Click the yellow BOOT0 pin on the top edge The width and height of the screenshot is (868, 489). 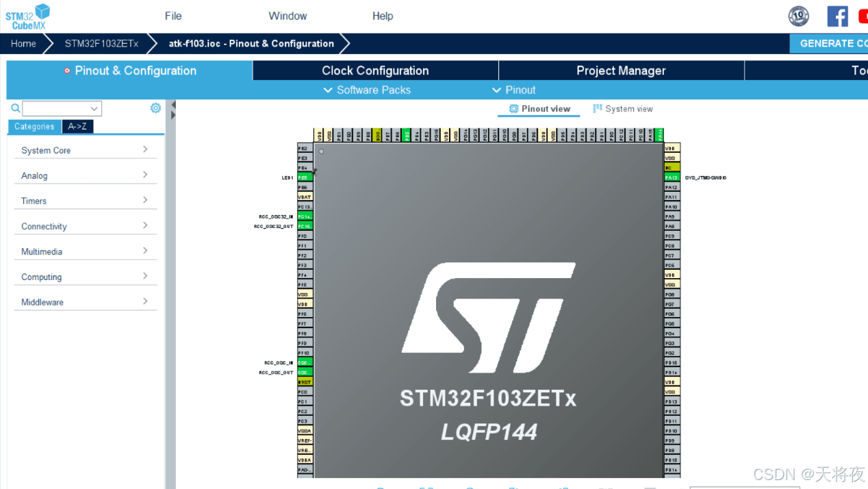pos(378,135)
